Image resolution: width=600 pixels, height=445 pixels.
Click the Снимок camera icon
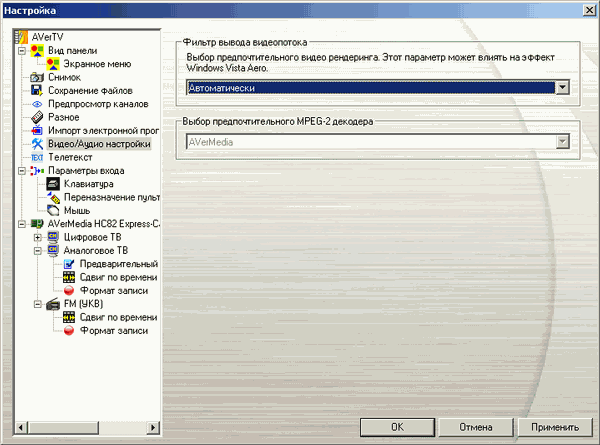point(37,77)
